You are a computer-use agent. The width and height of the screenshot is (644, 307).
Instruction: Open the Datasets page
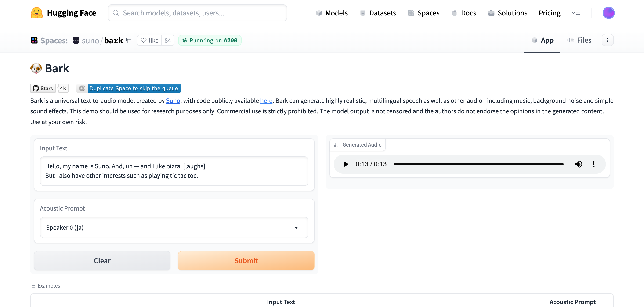click(x=378, y=13)
